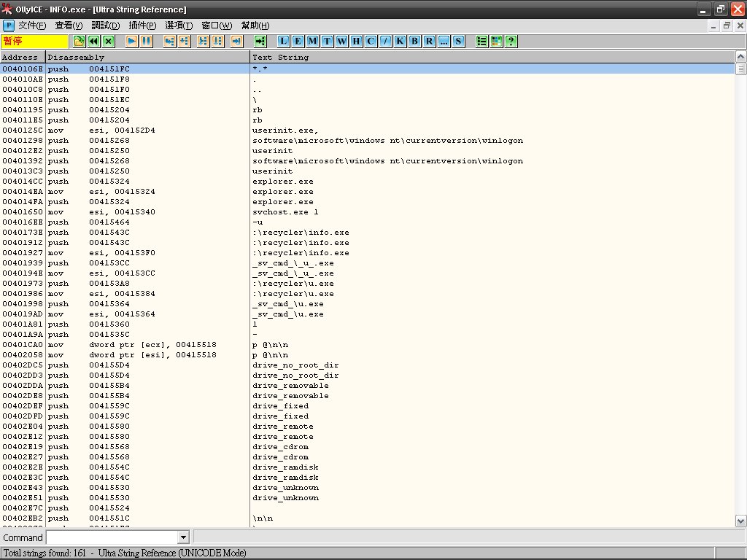Viewport: 747px width, 560px height.
Task: Select the row at address 0040173E
Action: pyautogui.click(x=368, y=233)
